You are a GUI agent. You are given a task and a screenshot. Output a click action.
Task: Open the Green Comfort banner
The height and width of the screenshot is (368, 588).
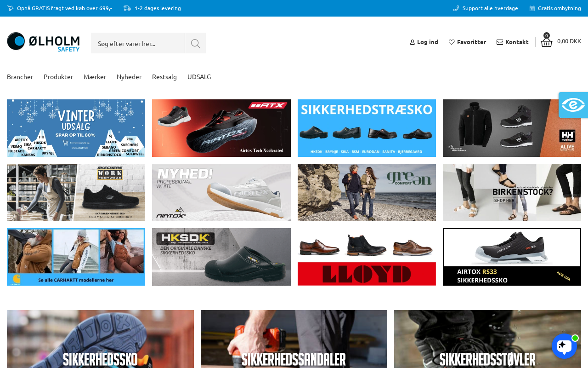pos(367,193)
